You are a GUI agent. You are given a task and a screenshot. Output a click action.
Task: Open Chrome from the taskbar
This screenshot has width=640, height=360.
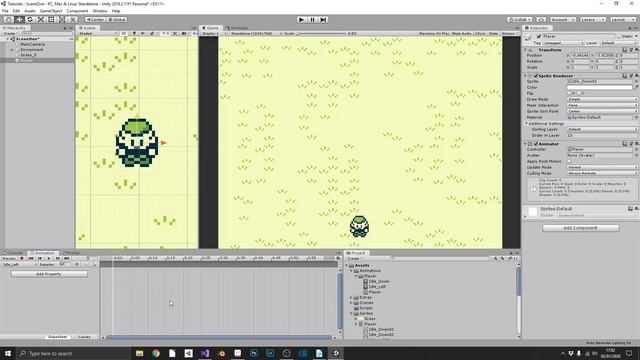(156, 353)
